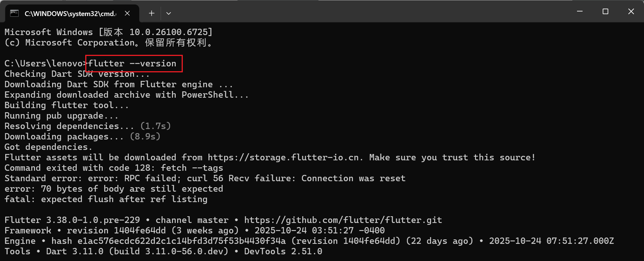Image resolution: width=644 pixels, height=261 pixels.
Task: Close the terminal window
Action: pos(631,11)
